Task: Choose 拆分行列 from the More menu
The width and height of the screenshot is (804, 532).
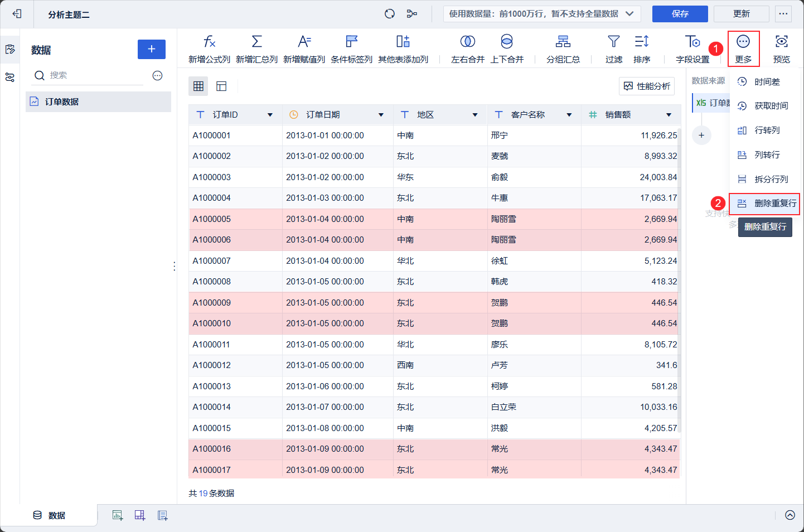Action: pyautogui.click(x=764, y=180)
